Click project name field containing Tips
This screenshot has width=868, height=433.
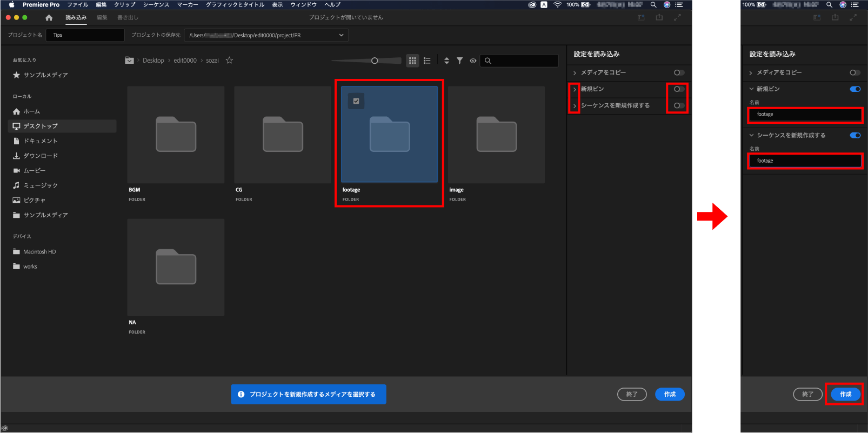pyautogui.click(x=85, y=35)
